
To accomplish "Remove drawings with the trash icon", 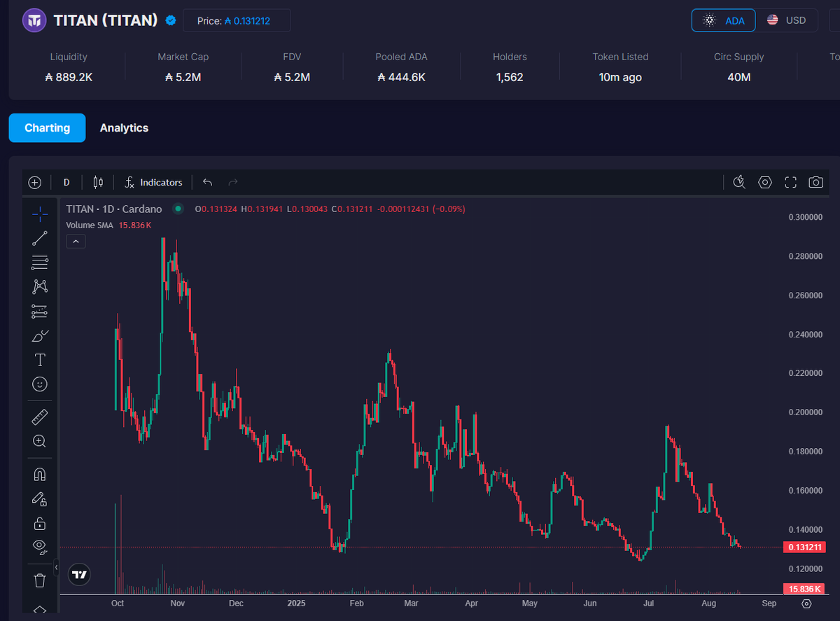I will pyautogui.click(x=40, y=580).
